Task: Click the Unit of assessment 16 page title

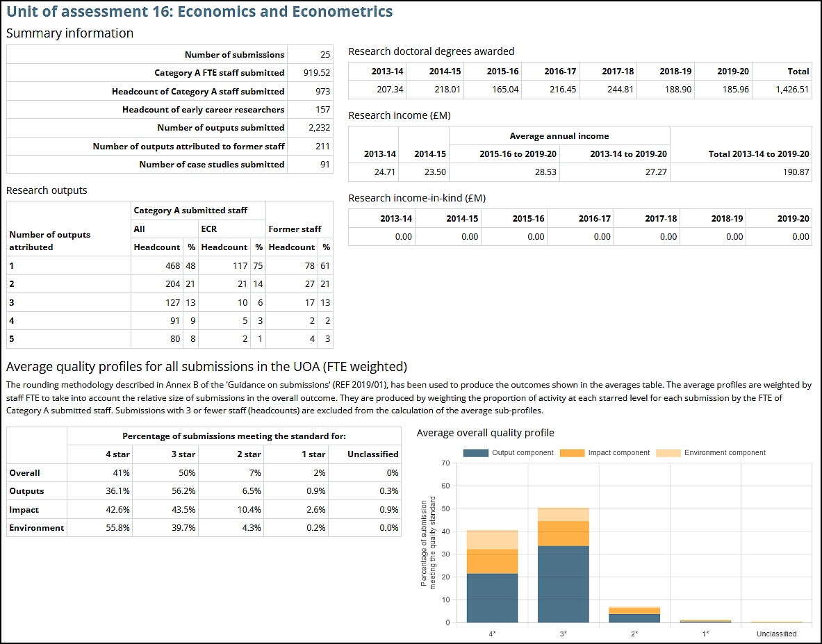Action: 199,11
